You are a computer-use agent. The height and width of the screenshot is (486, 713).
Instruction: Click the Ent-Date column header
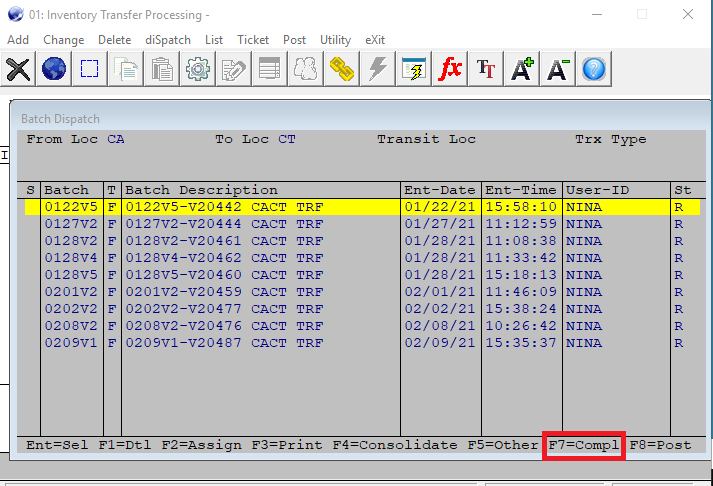[x=440, y=190]
